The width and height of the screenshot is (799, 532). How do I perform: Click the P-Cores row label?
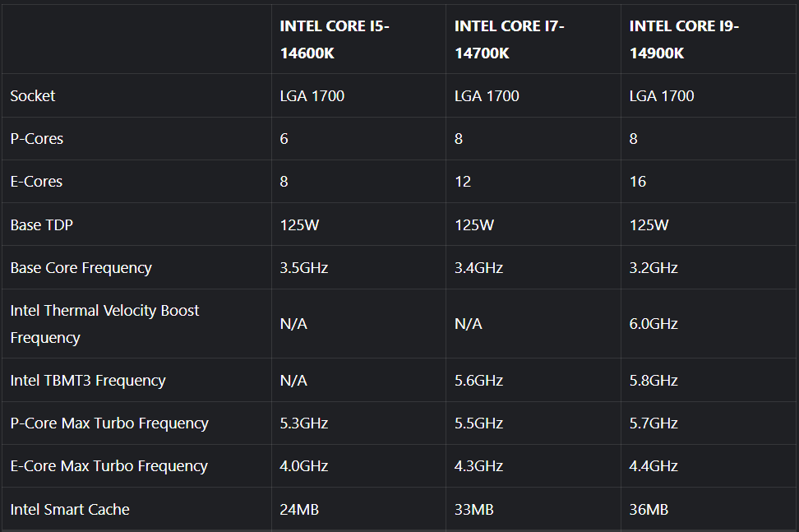35,138
